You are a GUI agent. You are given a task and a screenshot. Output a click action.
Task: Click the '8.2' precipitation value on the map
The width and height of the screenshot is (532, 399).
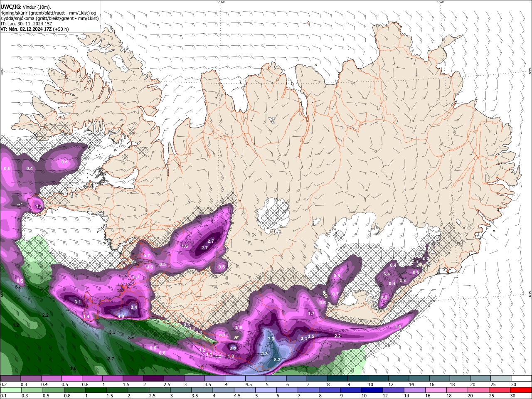coord(277,360)
